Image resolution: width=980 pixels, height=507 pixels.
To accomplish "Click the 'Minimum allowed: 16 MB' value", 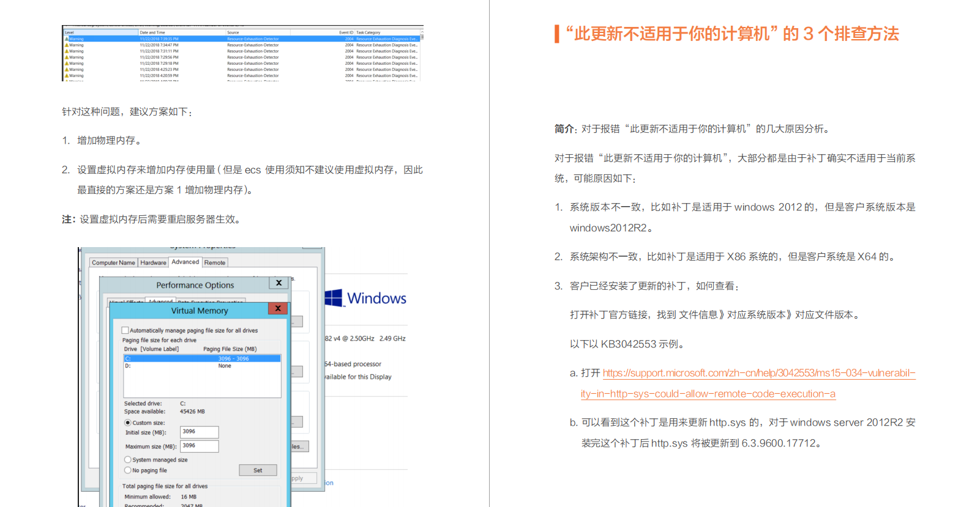I will click(189, 497).
